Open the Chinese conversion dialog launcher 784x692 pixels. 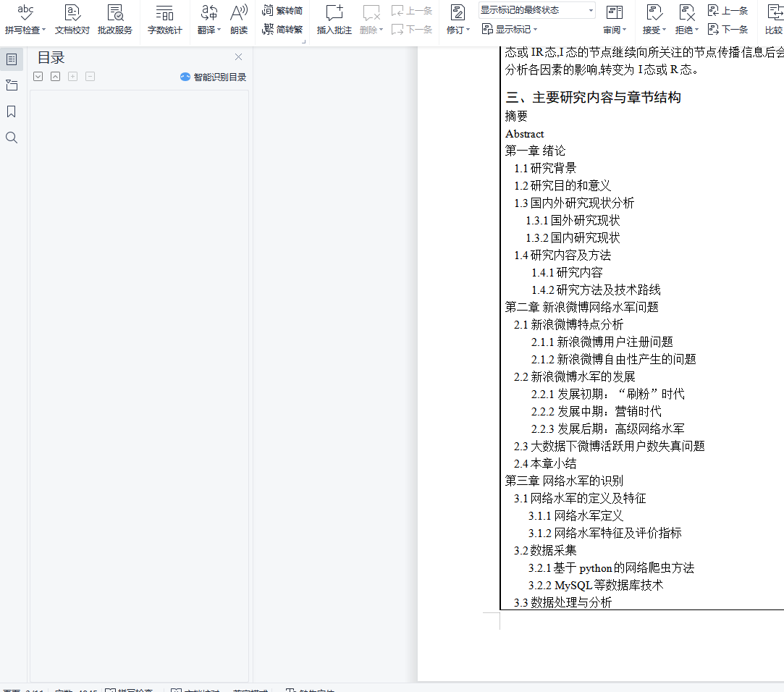(303, 42)
